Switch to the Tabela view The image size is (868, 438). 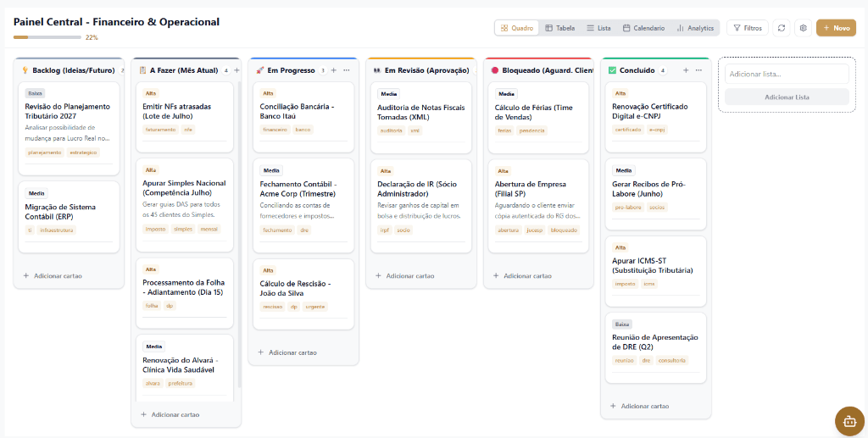coord(560,28)
